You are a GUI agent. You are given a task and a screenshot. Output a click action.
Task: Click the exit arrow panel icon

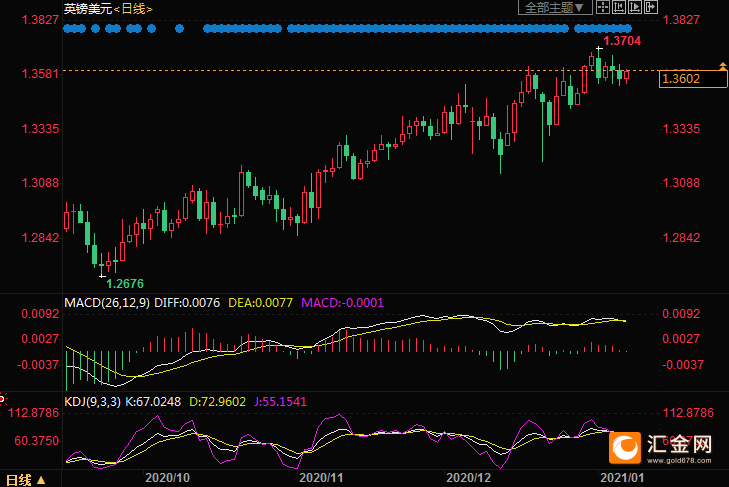point(651,7)
